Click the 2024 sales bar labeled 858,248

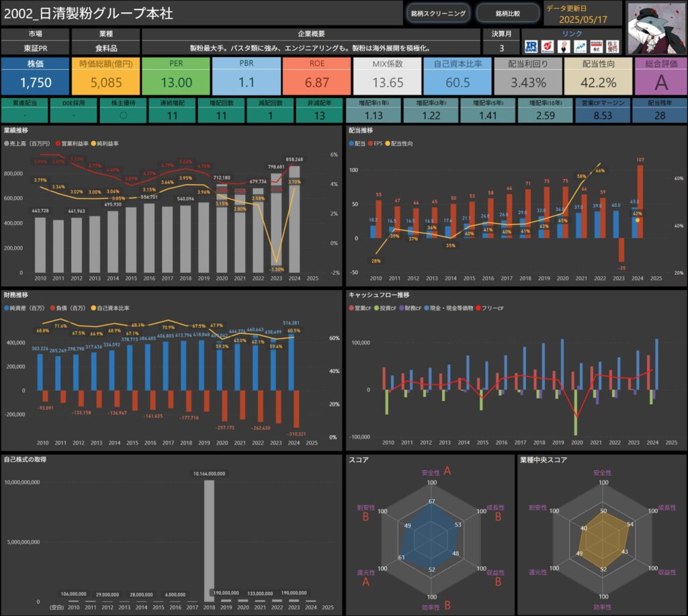click(x=294, y=220)
